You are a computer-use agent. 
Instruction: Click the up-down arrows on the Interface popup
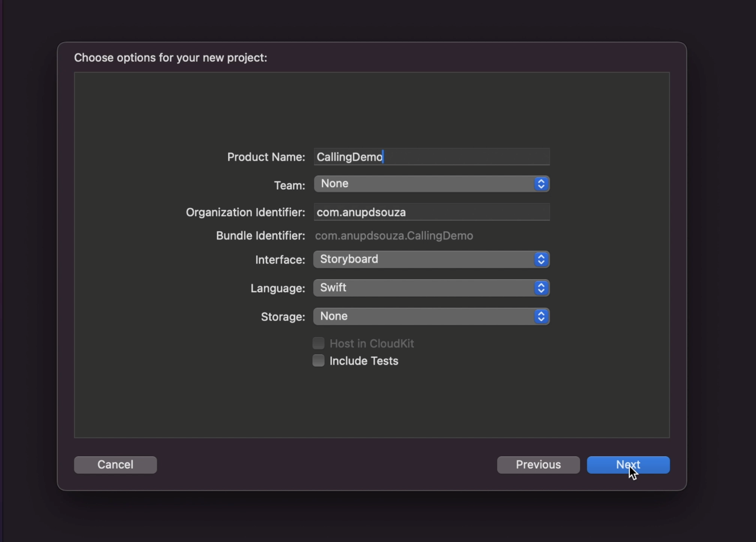pos(541,259)
